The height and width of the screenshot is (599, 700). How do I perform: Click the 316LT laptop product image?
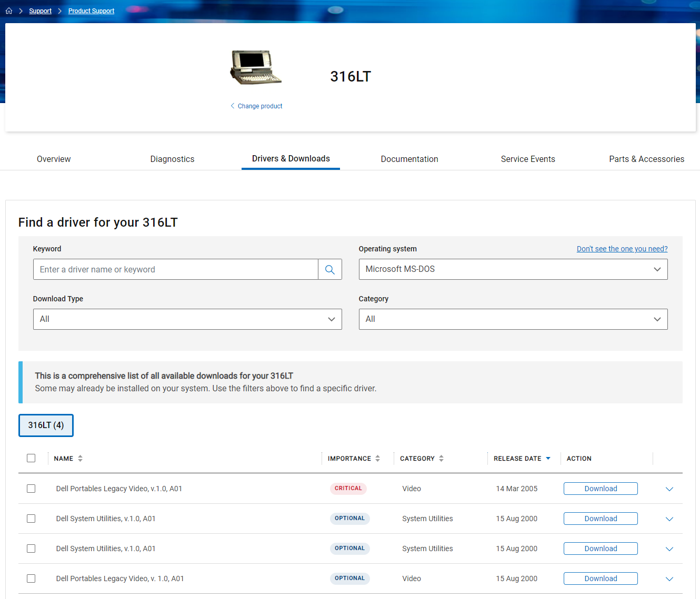[x=256, y=67]
